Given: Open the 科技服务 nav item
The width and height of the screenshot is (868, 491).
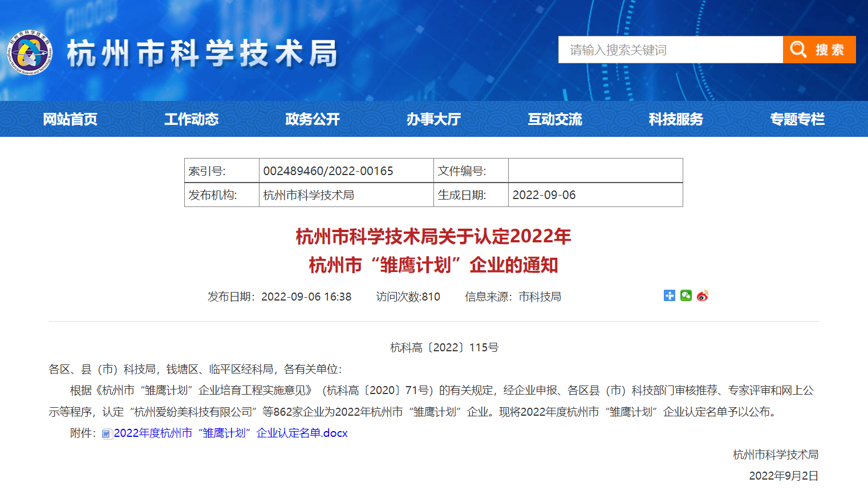Looking at the screenshot, I should 676,119.
